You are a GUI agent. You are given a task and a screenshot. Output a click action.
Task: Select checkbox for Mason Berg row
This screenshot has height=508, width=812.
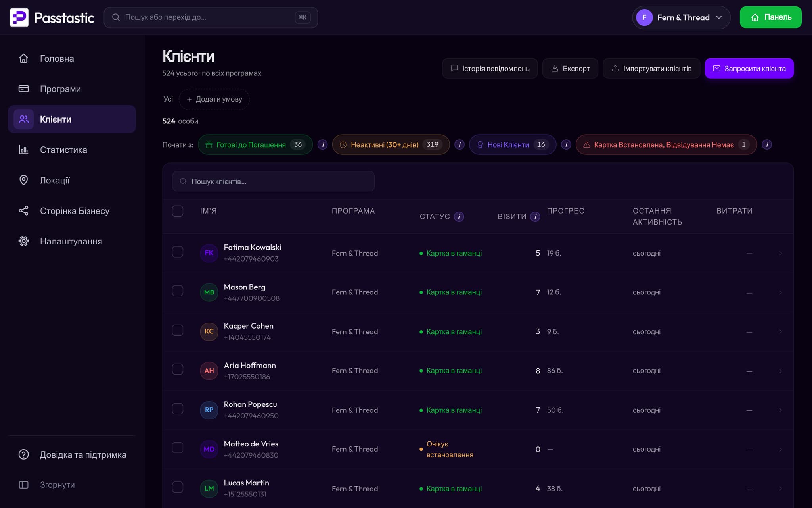pos(178,291)
